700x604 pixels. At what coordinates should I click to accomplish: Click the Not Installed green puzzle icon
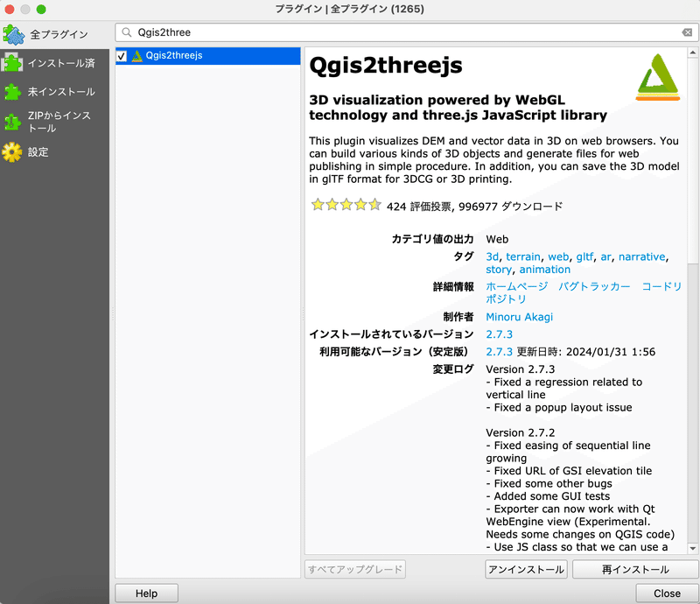point(14,90)
